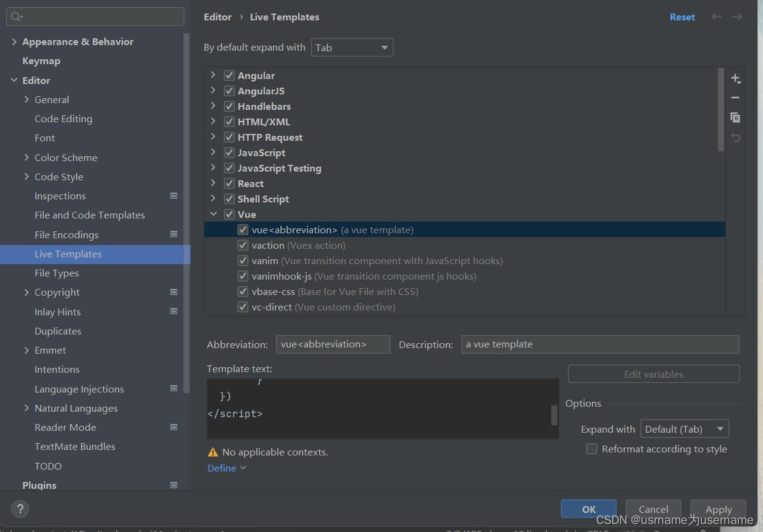Click the Reset link
This screenshot has width=763, height=532.
682,17
